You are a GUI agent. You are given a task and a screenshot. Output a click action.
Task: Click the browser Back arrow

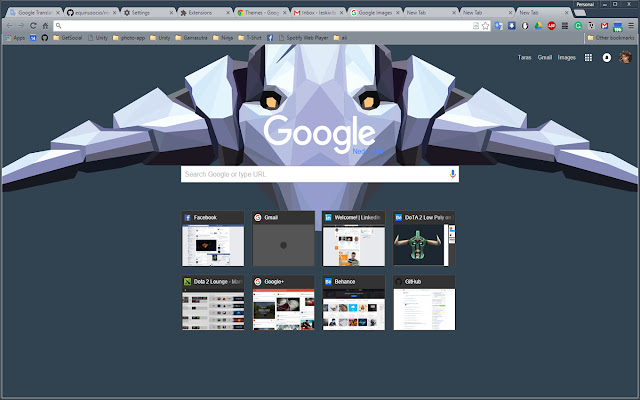coord(9,26)
